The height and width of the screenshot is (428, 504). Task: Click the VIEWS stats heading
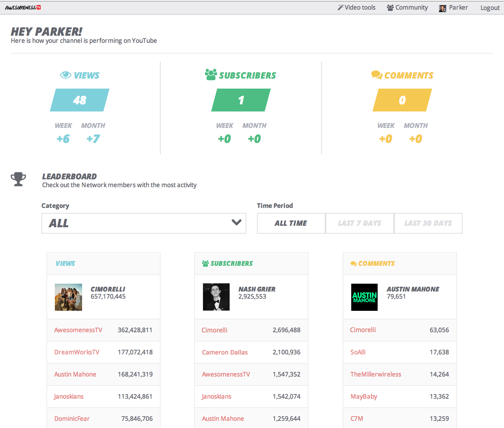click(87, 75)
